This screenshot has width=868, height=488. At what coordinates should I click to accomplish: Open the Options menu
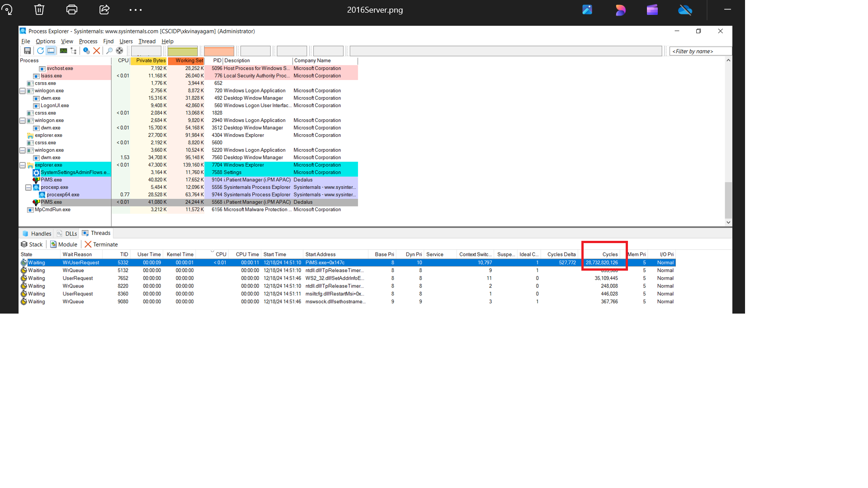[x=45, y=41]
